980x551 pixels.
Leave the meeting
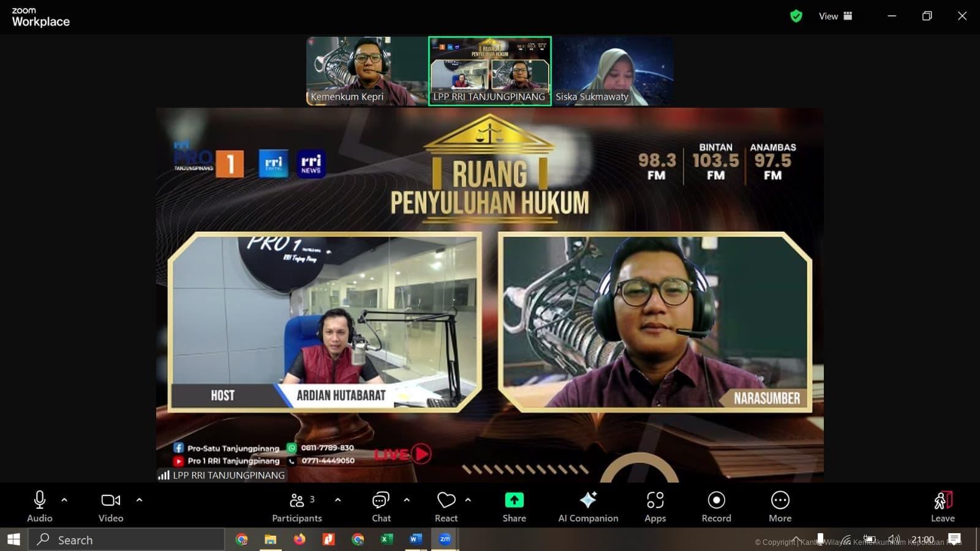(x=943, y=507)
